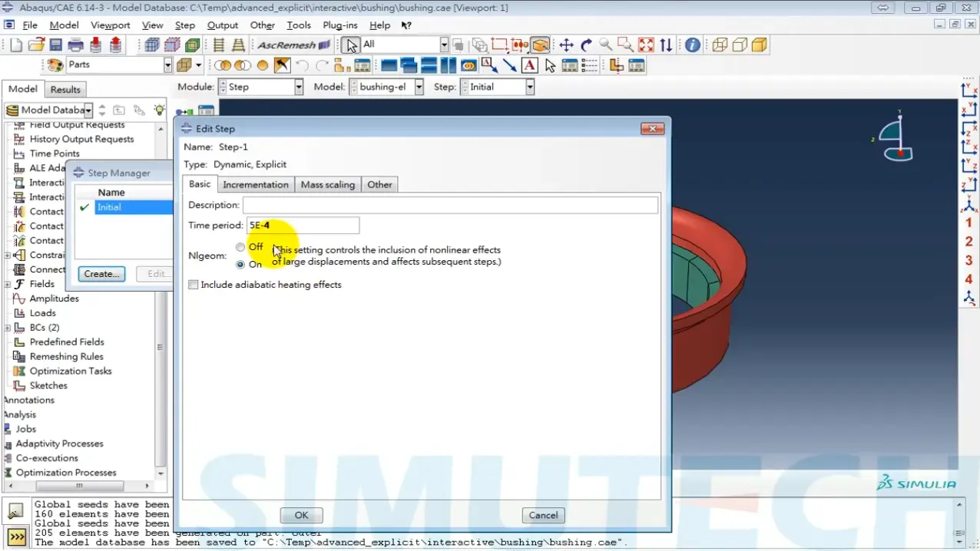
Task: Click the selection arrow tool icon
Action: pyautogui.click(x=351, y=45)
